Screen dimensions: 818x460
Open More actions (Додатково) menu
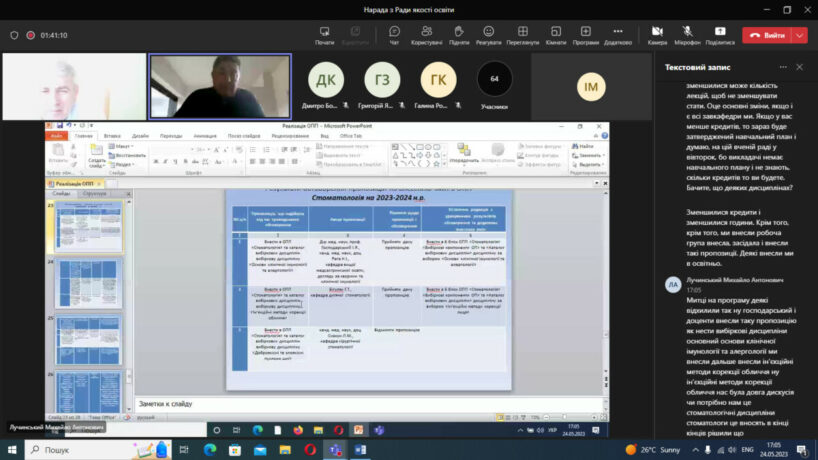point(617,34)
